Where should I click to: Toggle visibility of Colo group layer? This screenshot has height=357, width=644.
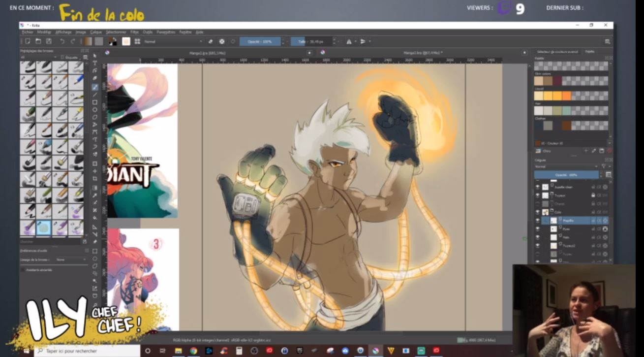(537, 212)
